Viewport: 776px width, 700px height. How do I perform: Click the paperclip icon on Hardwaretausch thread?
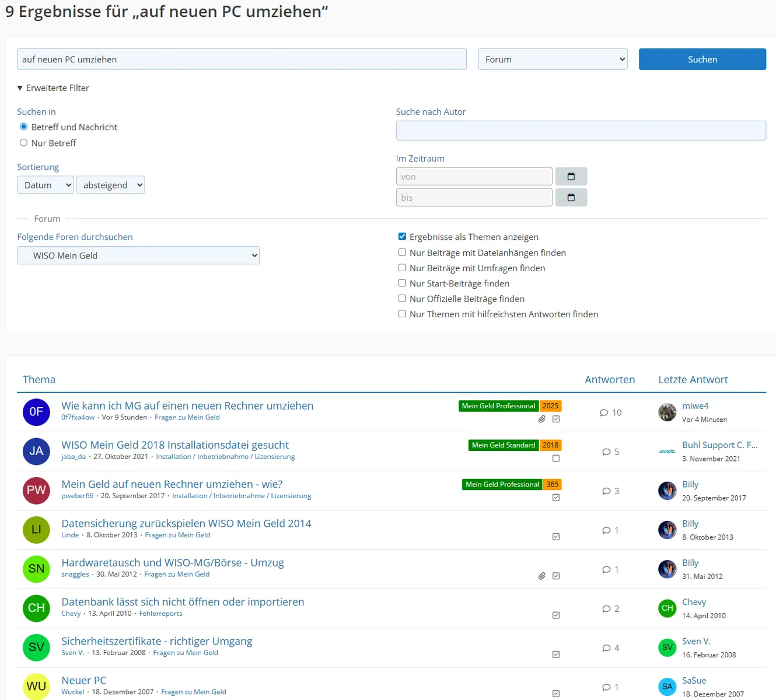point(541,576)
